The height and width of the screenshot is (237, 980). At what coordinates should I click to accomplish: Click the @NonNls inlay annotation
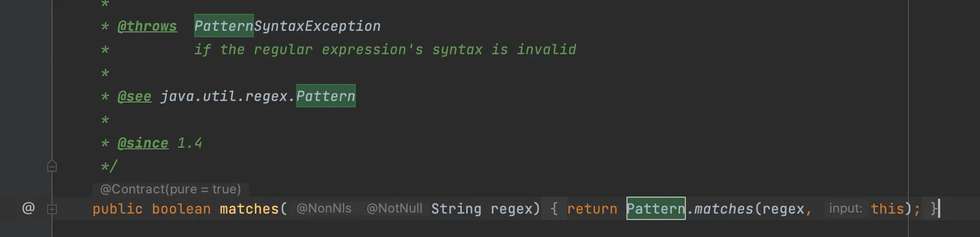click(324, 208)
